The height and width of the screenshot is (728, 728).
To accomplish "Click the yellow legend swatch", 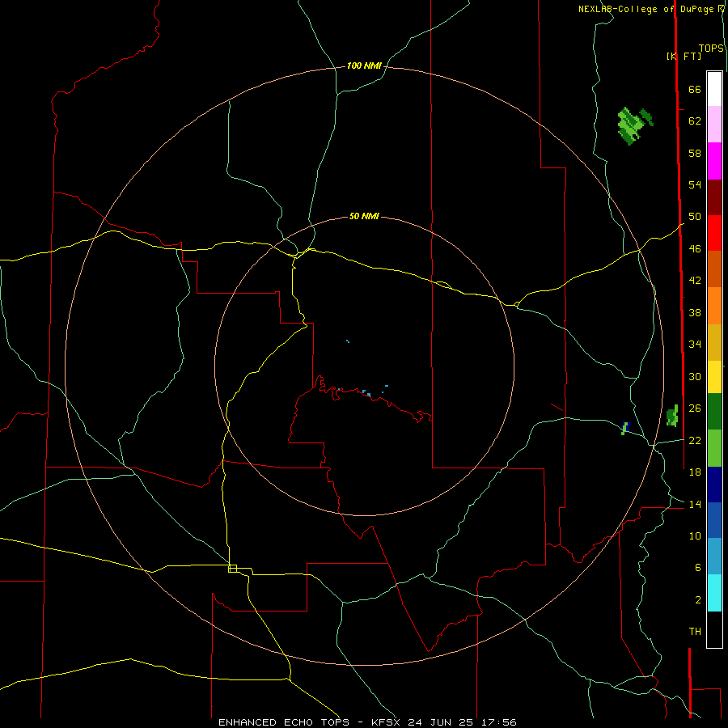I will click(714, 377).
